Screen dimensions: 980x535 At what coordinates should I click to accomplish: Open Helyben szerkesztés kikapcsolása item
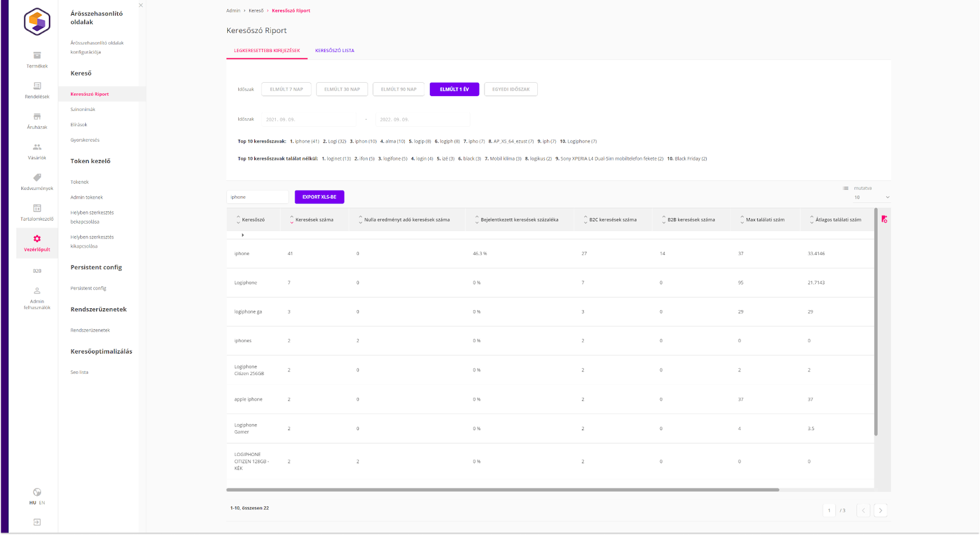click(x=92, y=241)
